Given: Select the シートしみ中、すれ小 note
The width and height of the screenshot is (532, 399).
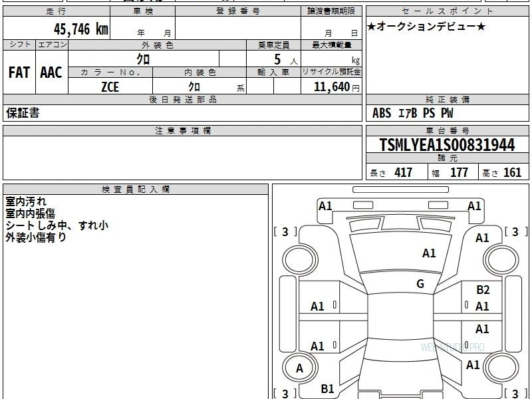Looking at the screenshot, I should point(57,225).
